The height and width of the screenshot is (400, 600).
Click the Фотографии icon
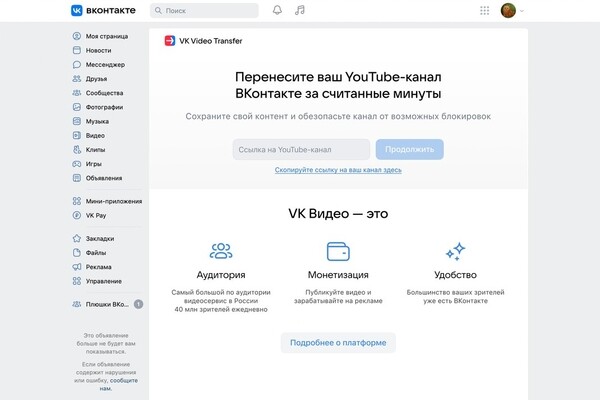(x=77, y=107)
